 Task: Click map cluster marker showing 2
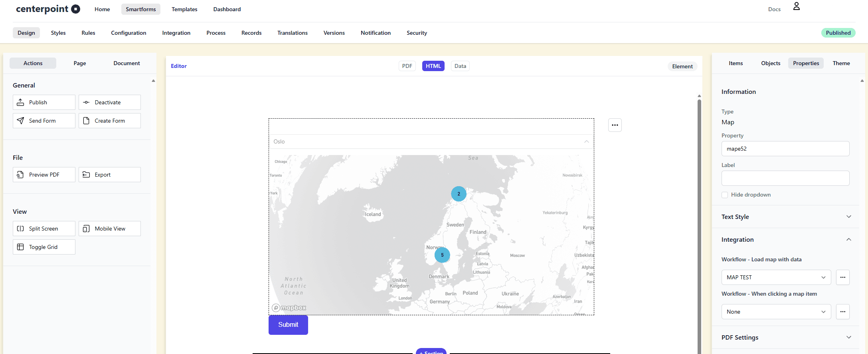pyautogui.click(x=459, y=194)
